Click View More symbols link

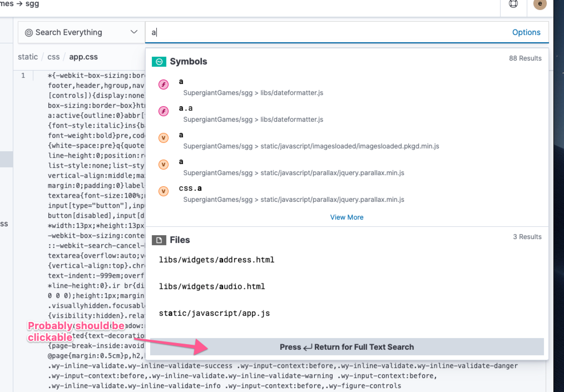[347, 217]
